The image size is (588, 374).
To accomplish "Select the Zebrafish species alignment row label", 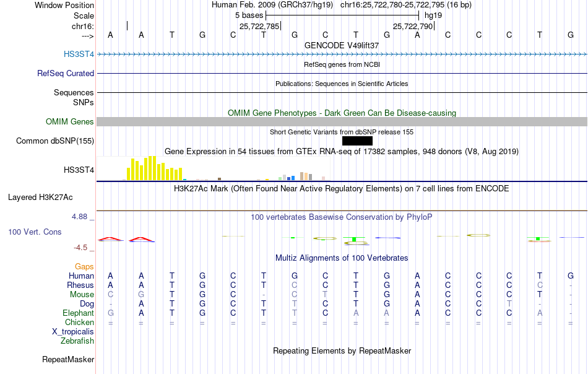I will coord(77,341).
